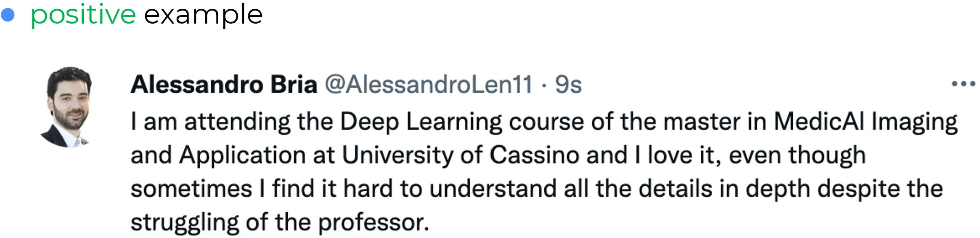Click the blue bullet point dot

tap(8, 16)
